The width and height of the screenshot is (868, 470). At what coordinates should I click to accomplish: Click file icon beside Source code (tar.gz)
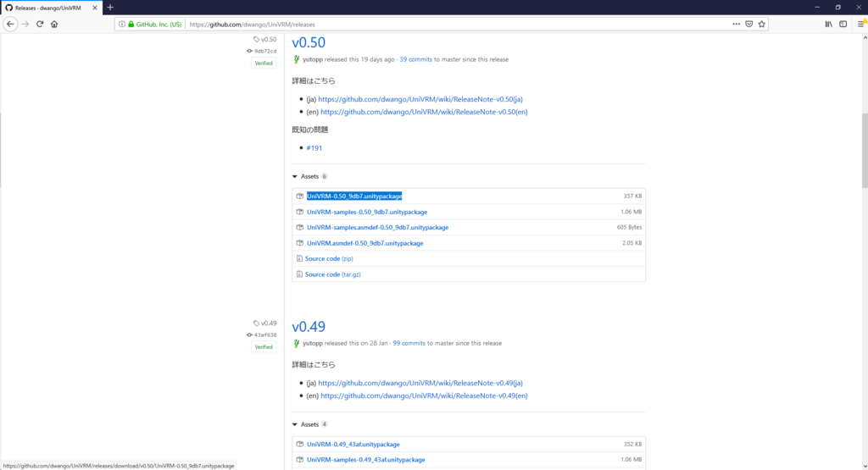pos(299,274)
